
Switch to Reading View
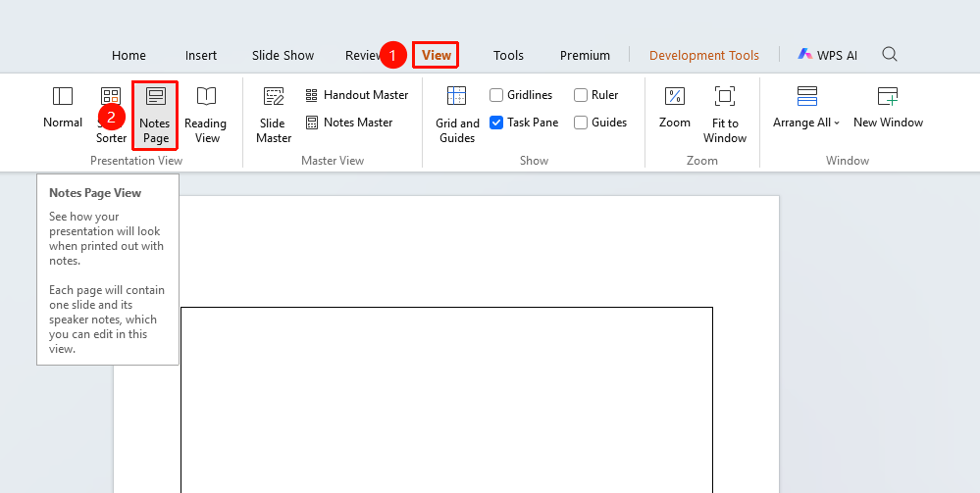pyautogui.click(x=206, y=115)
